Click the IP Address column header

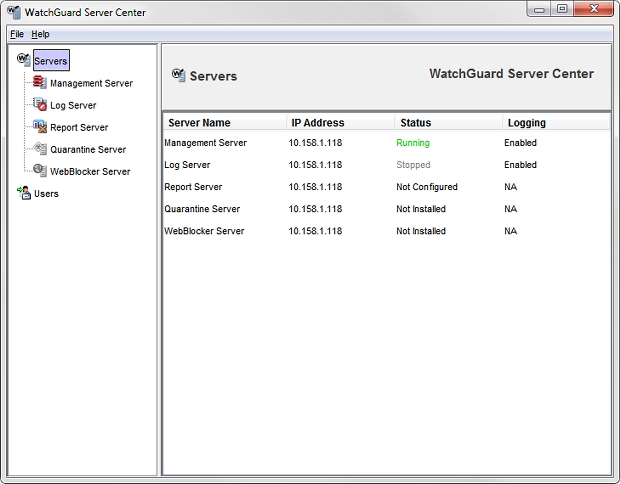tap(340, 123)
